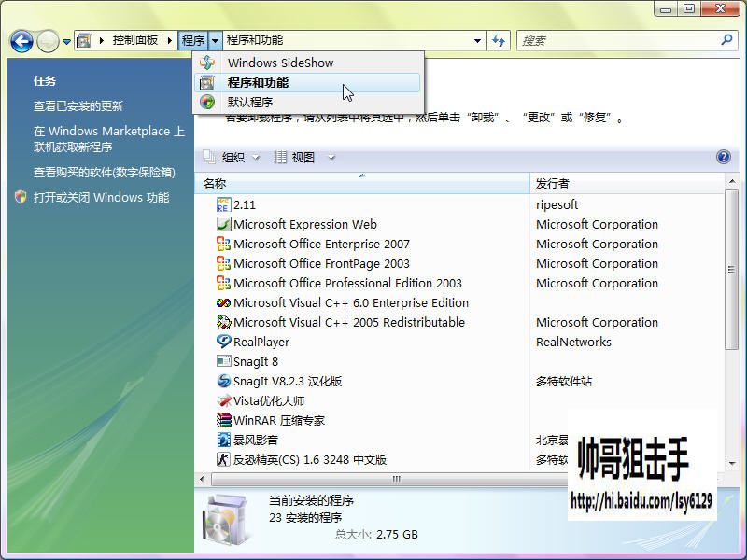Open 查看已安装的更新 task link
This screenshot has height=560, width=747.
coord(78,105)
